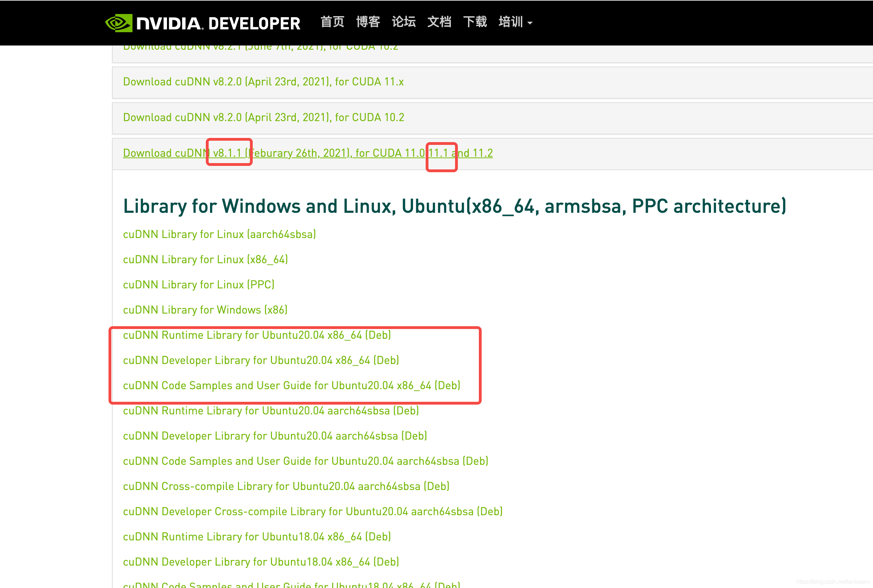Image resolution: width=873 pixels, height=588 pixels.
Task: Download cuDNN Library for Linux (aarch64sbsa)
Action: pyautogui.click(x=219, y=234)
